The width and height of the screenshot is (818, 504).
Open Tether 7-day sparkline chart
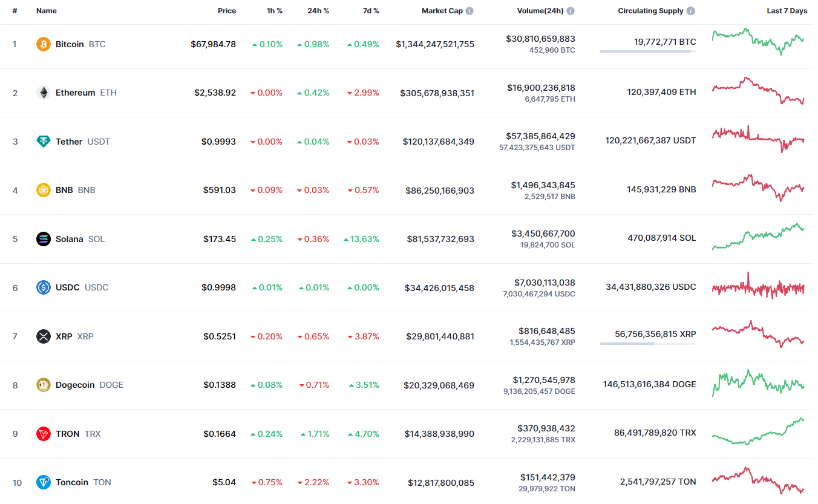(x=758, y=139)
